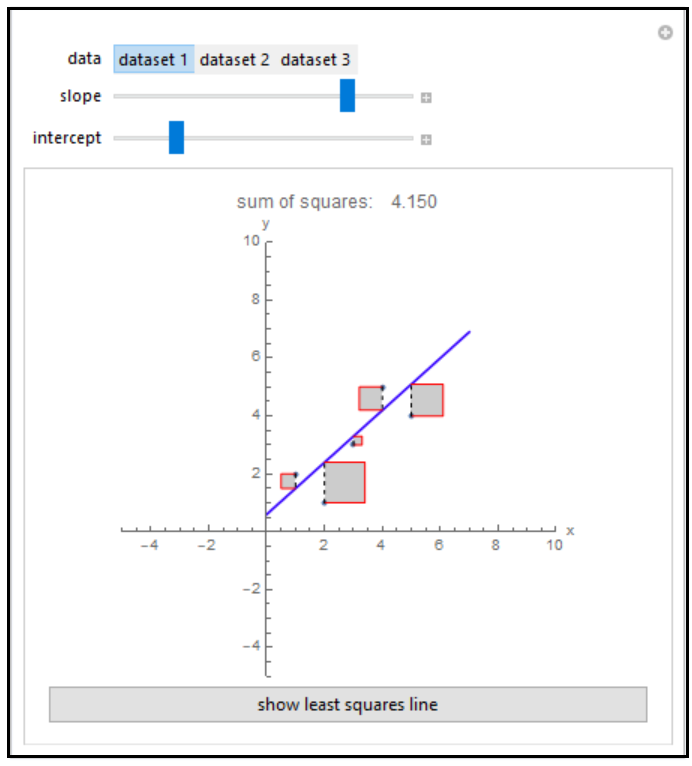692x766 pixels.
Task: Click the y axis label
Action: [x=266, y=224]
